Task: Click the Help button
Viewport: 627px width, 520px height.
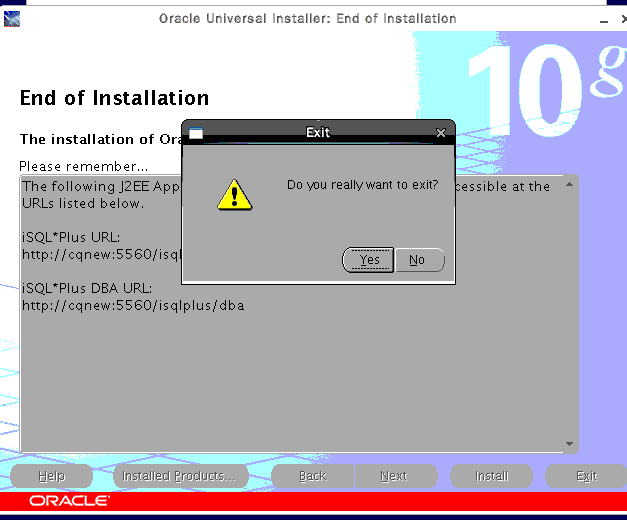Action: (x=52, y=476)
